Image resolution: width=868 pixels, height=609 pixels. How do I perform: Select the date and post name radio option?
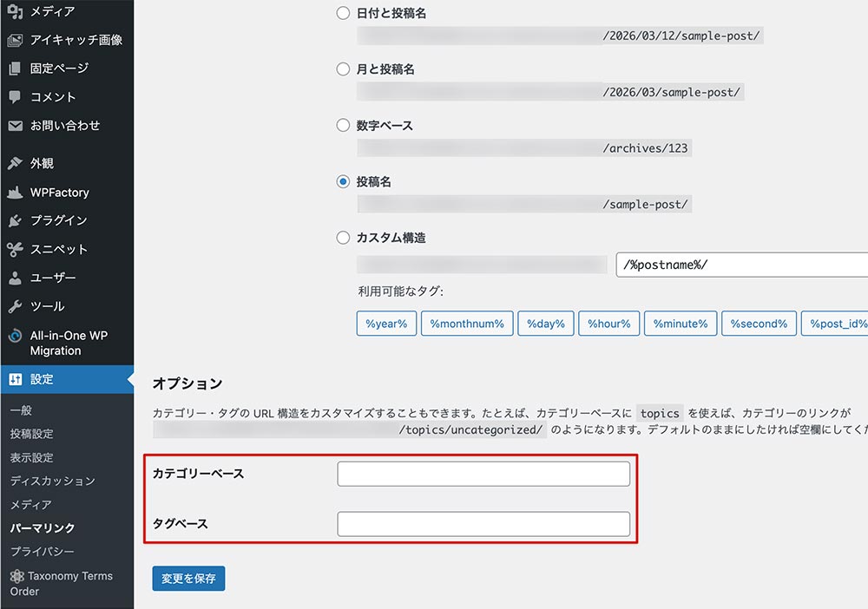(343, 14)
